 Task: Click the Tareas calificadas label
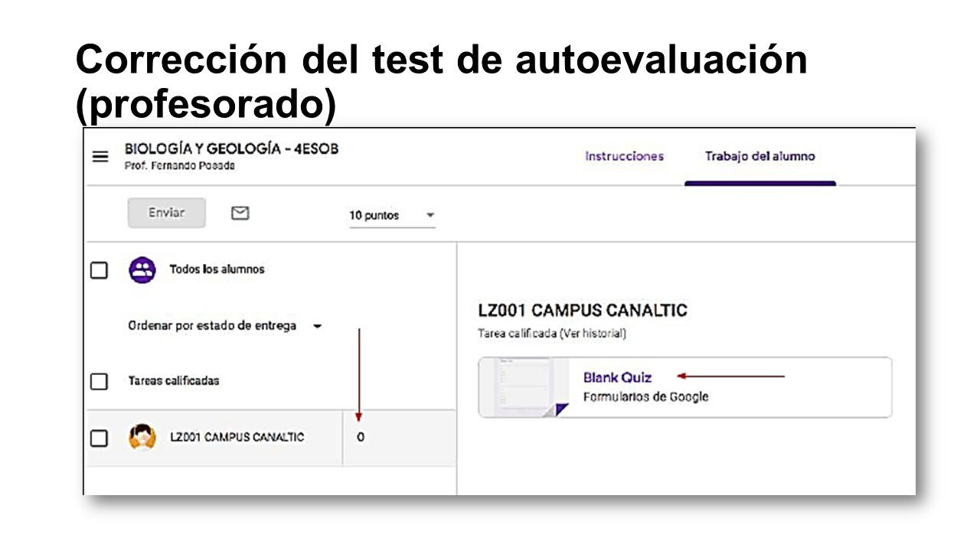click(x=174, y=381)
